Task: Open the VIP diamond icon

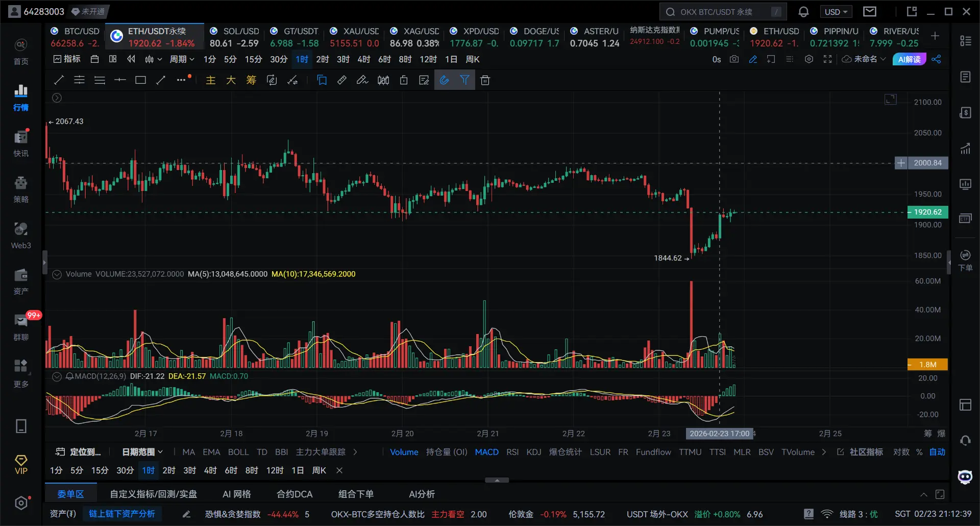Action: point(21,465)
